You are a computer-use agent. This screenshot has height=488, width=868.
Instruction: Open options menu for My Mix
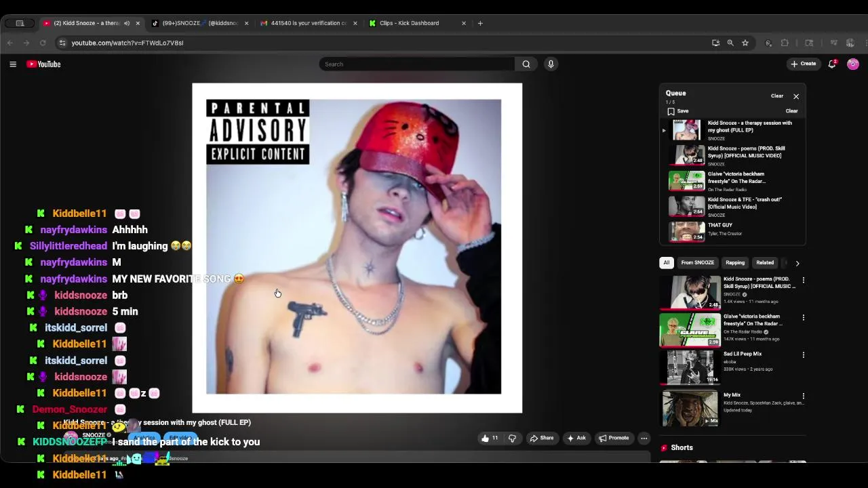pos(804,396)
